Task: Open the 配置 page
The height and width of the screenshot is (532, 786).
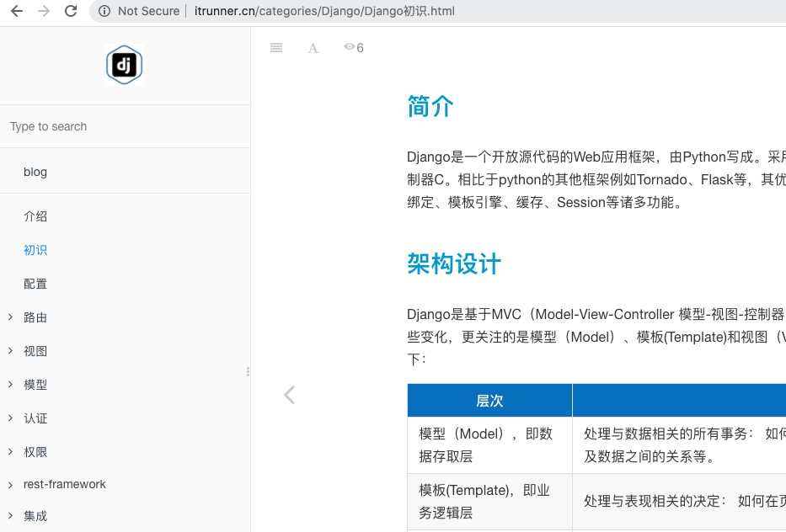Action: [35, 284]
